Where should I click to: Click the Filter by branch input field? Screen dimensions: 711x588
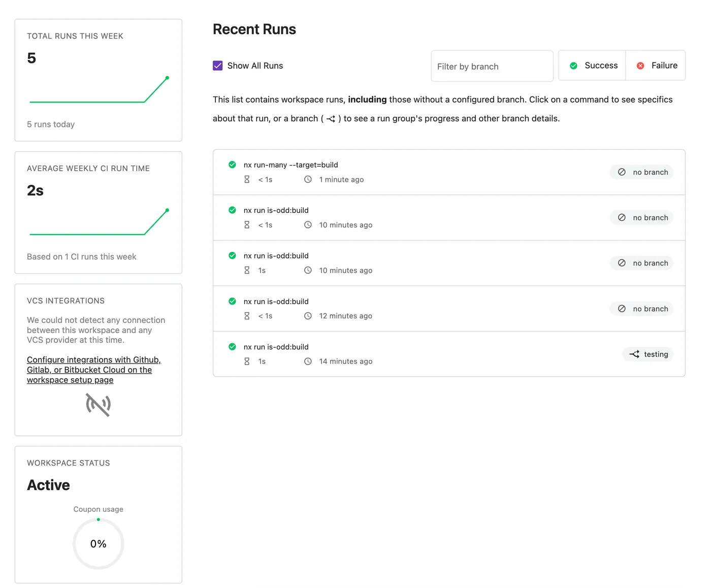tap(492, 67)
